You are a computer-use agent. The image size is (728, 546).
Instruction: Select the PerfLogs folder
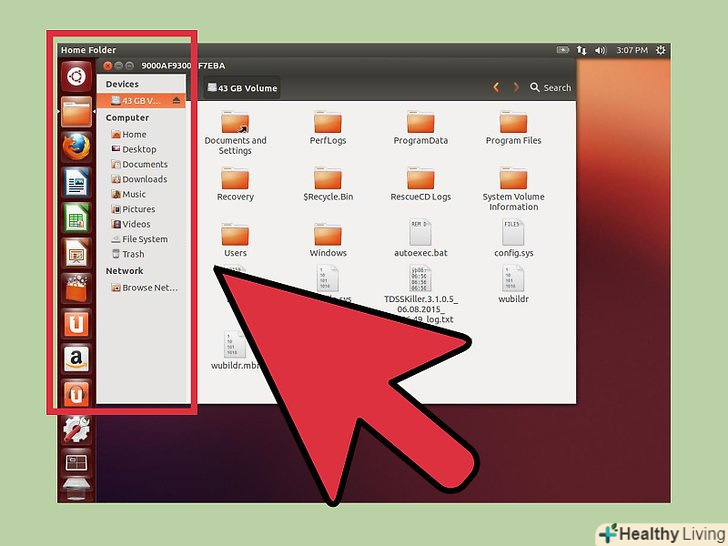pyautogui.click(x=328, y=128)
